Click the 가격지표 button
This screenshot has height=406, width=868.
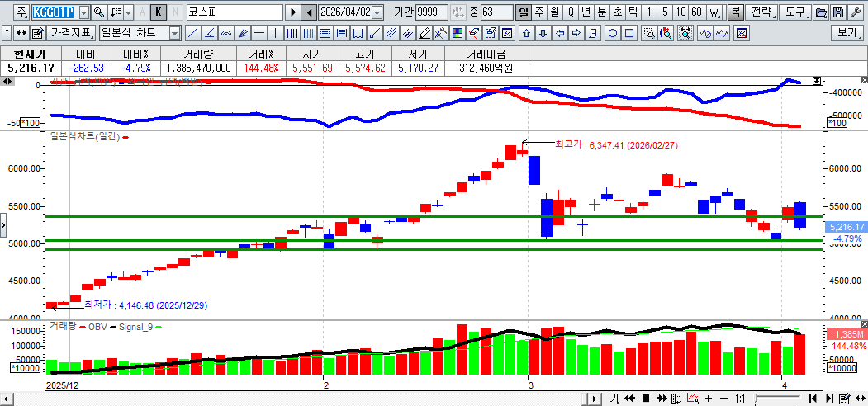(72, 33)
